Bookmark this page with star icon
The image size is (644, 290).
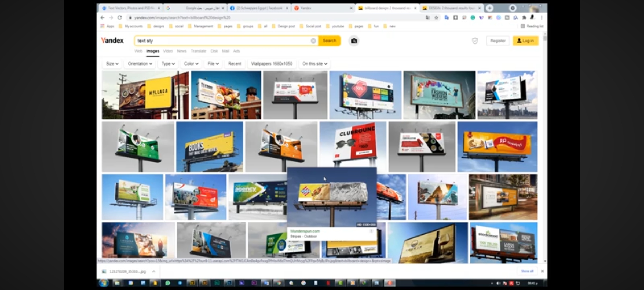pyautogui.click(x=436, y=18)
